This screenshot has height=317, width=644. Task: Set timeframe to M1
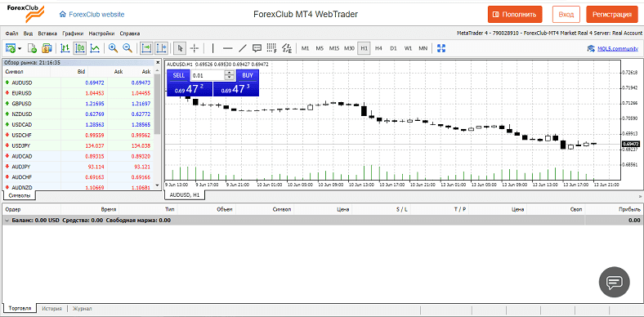click(305, 48)
